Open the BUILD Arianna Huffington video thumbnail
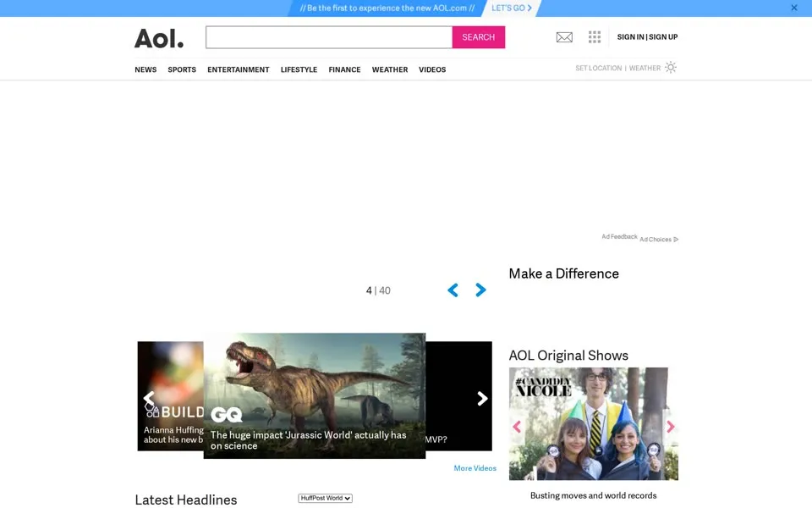Screen dimensions: 812x508 pos(170,395)
